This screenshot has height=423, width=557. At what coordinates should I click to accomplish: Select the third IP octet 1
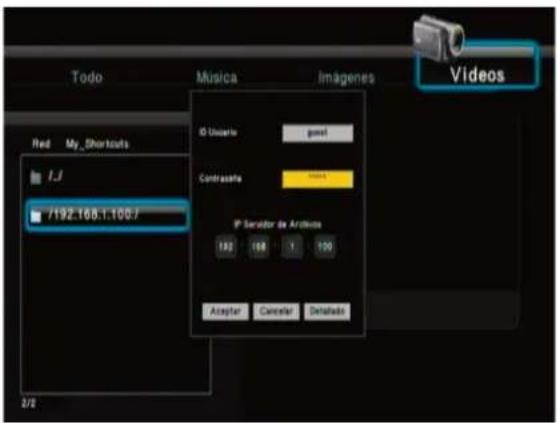[292, 246]
